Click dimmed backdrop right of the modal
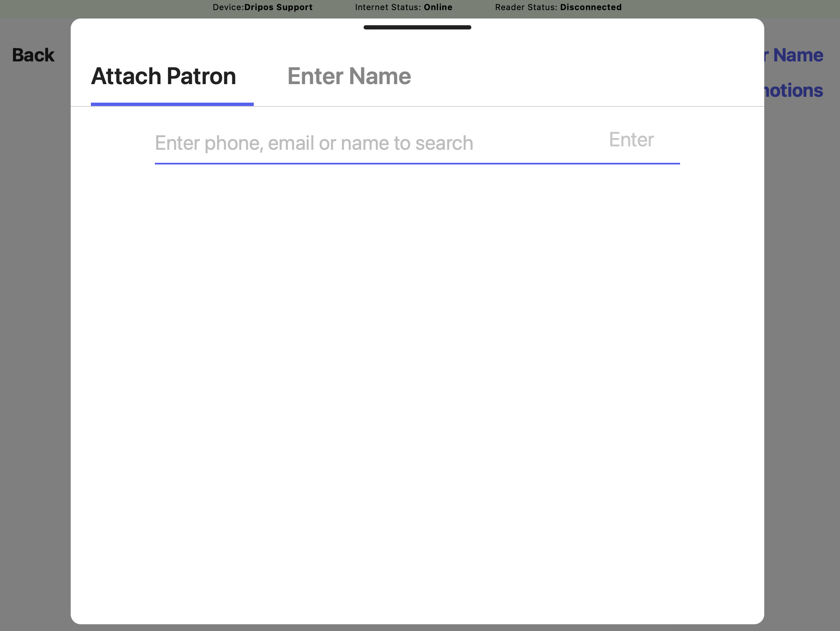840x631 pixels. pos(802,337)
